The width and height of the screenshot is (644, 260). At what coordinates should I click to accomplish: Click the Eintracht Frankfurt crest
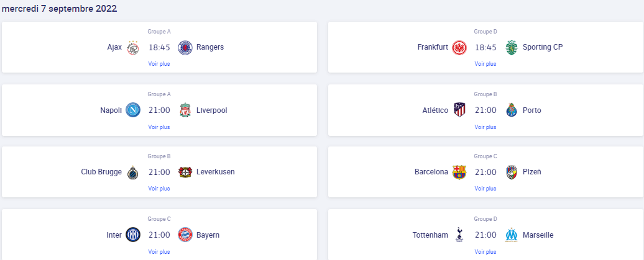tap(459, 48)
